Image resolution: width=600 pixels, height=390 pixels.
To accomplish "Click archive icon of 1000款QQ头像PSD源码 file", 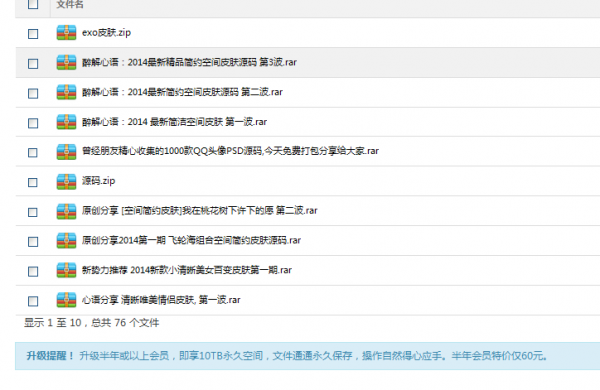I will coord(66,152).
